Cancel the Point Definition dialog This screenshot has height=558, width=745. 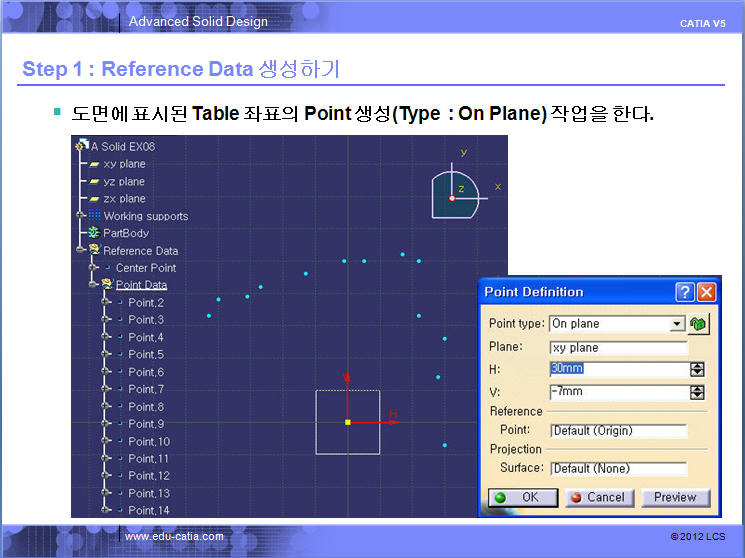pos(597,497)
